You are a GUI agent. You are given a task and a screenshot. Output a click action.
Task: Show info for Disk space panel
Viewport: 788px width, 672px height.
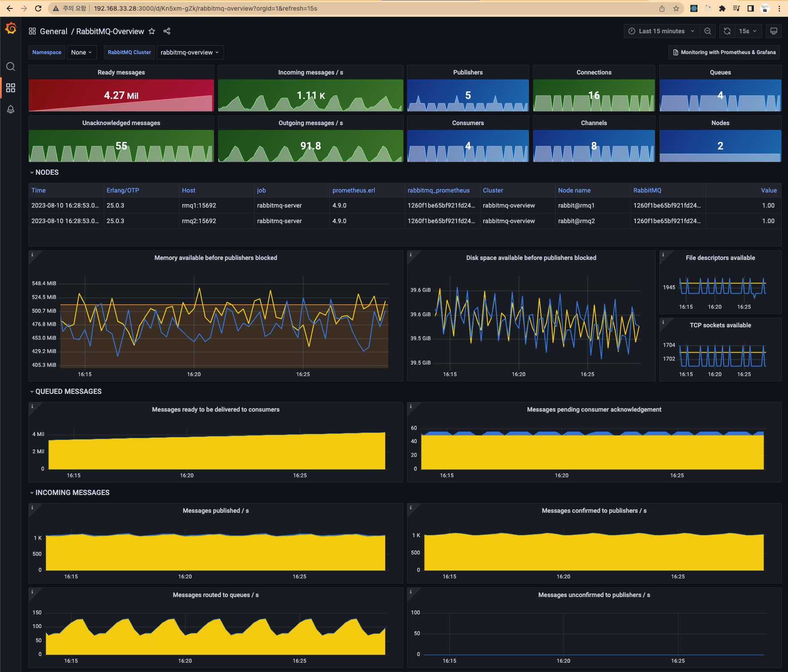(411, 255)
